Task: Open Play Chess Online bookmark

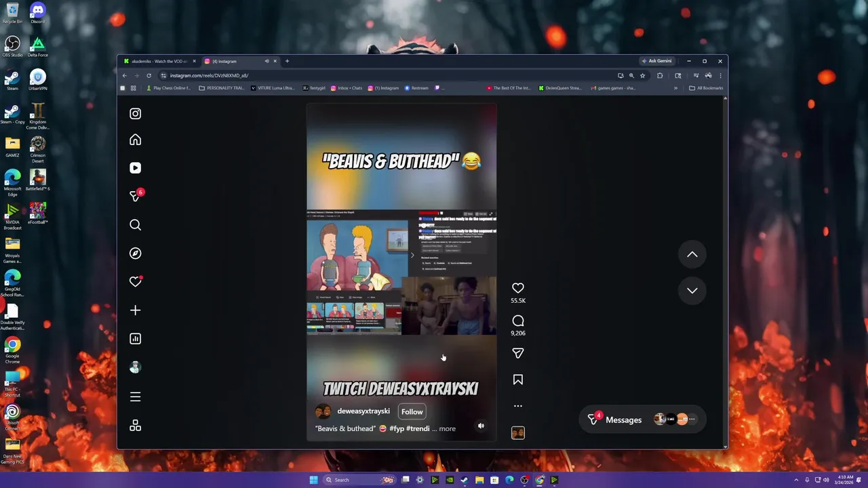Action: [x=169, y=88]
